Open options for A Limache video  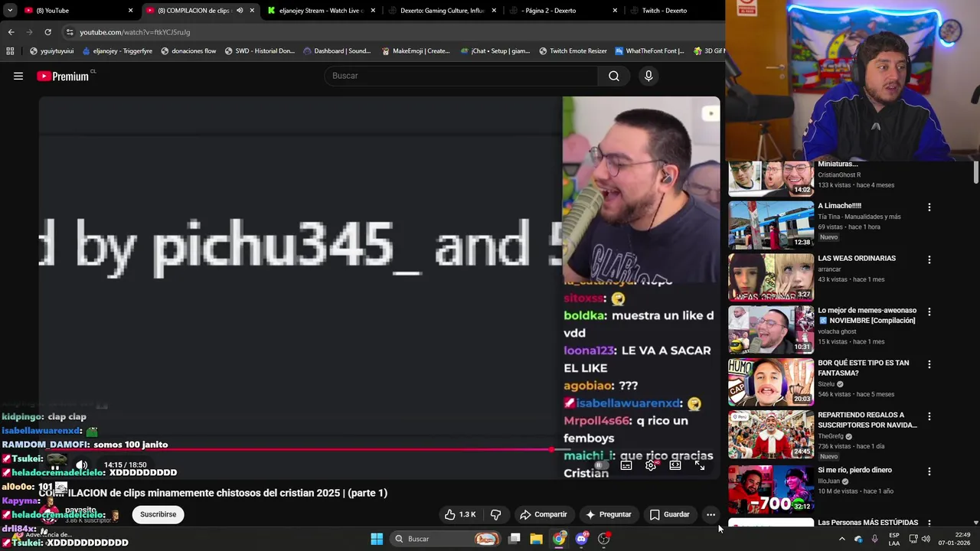[929, 207]
